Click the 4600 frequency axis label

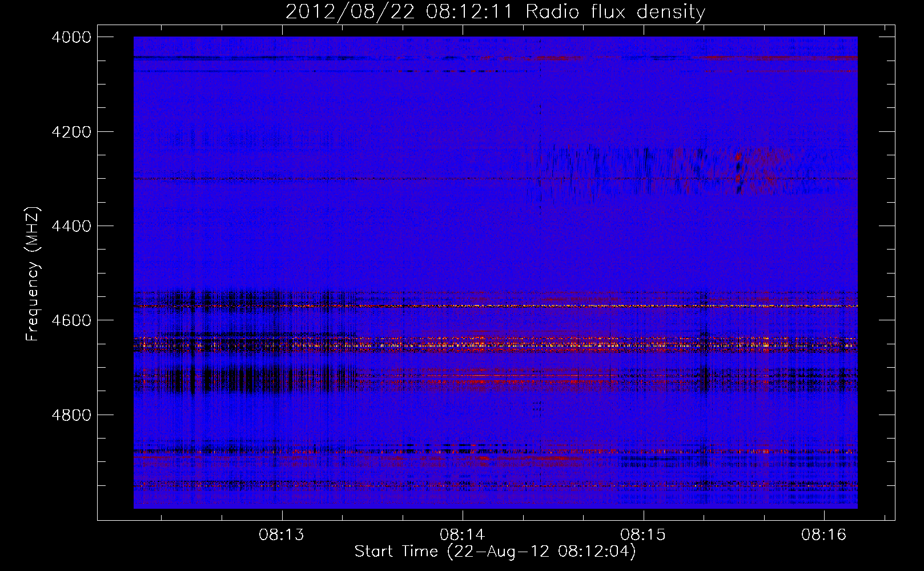[x=71, y=320]
